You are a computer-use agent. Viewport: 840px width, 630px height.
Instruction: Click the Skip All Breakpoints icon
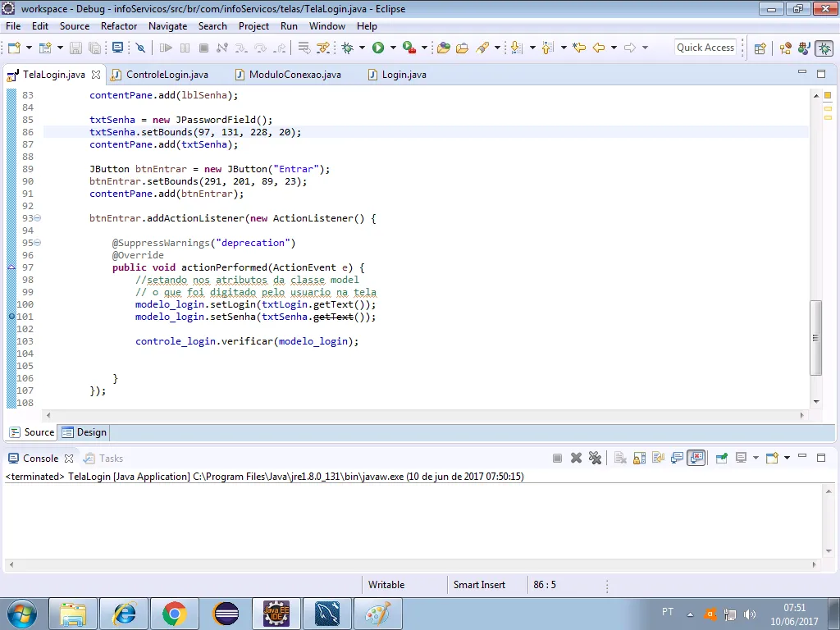coord(140,48)
